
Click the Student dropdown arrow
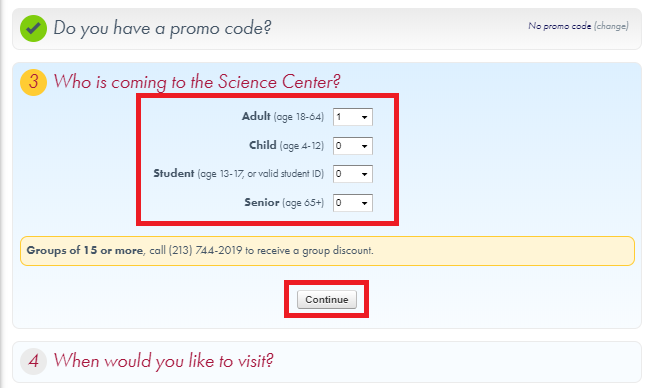[x=364, y=174]
